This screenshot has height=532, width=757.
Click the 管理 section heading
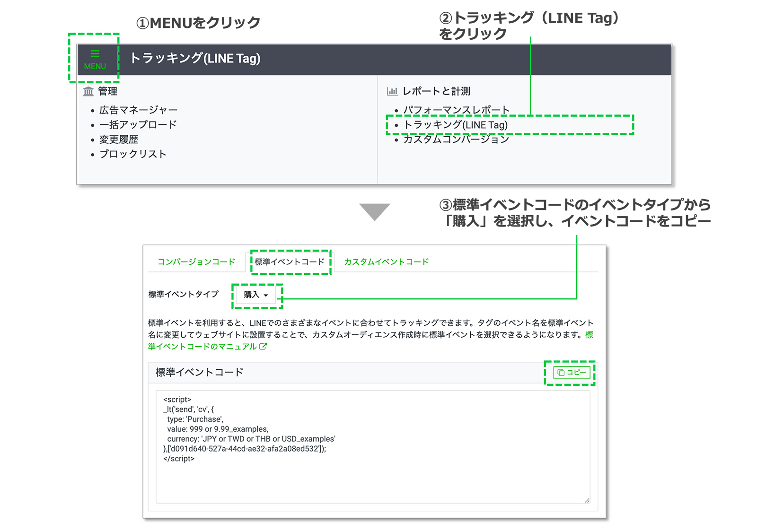click(108, 91)
